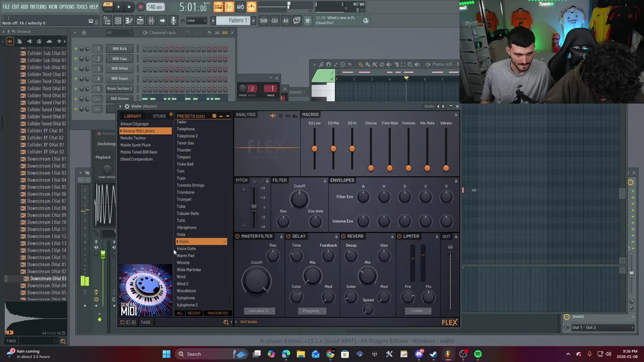
Task: Open the Windows Start menu
Action: pos(167,354)
